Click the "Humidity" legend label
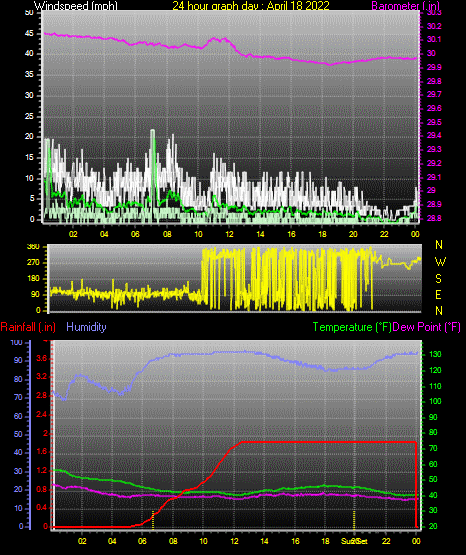The width and height of the screenshot is (466, 555). pos(86,327)
